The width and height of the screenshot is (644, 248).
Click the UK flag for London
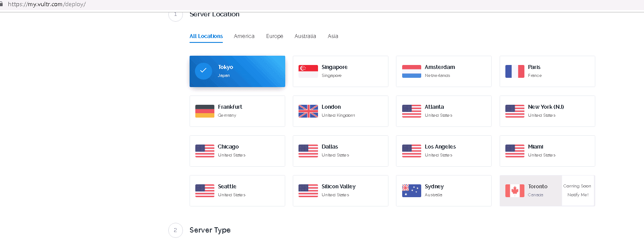[308, 111]
